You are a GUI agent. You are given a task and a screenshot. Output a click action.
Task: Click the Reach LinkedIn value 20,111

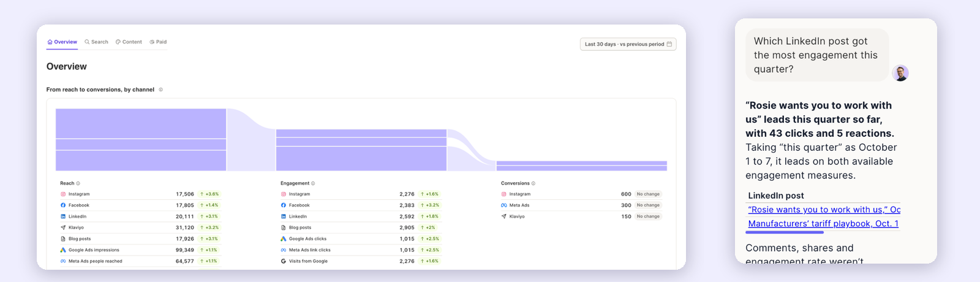click(185, 216)
